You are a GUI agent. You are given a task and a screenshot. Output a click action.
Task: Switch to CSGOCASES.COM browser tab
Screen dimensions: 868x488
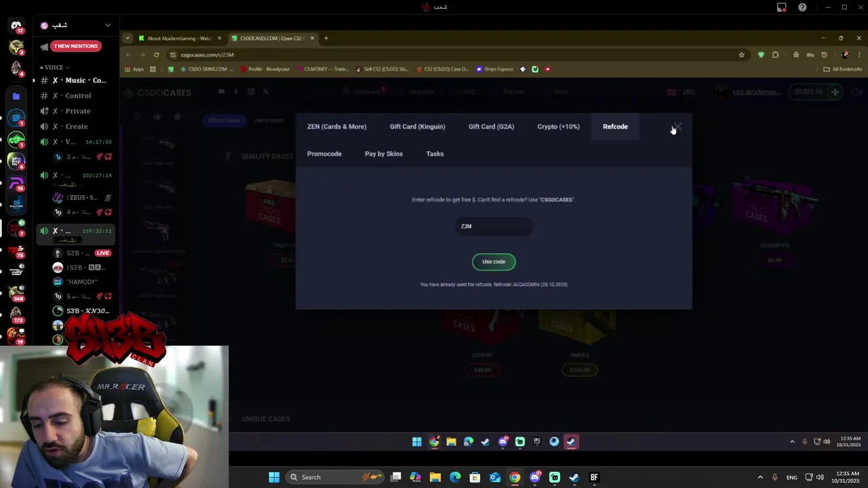pyautogui.click(x=272, y=38)
